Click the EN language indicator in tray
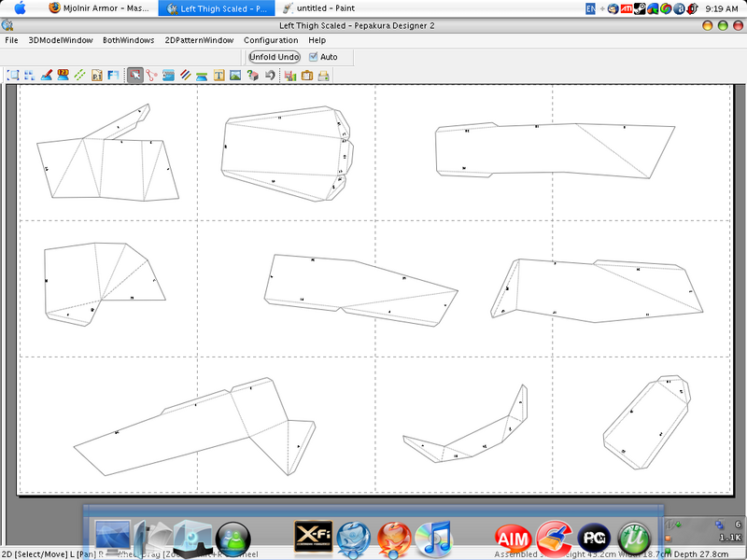The width and height of the screenshot is (747, 560). click(591, 8)
